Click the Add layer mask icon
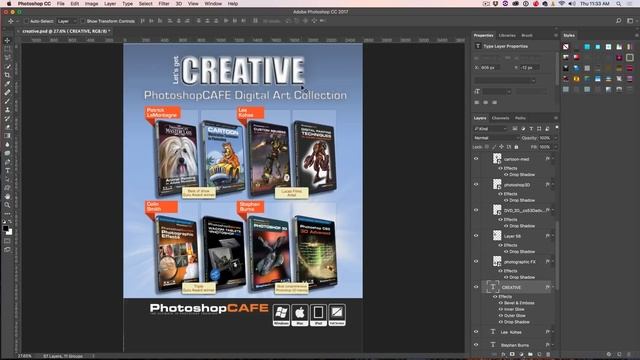The width and height of the screenshot is (640, 360). [x=512, y=354]
